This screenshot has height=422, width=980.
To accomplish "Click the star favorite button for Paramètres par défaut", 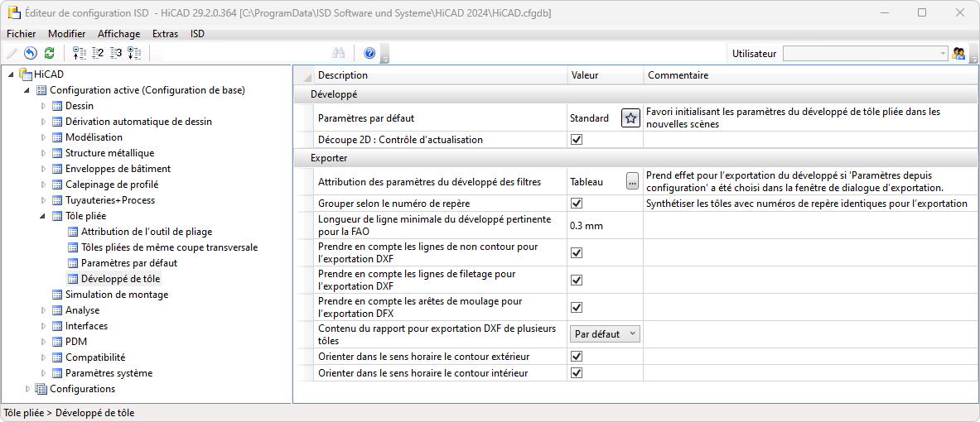I will click(x=630, y=118).
